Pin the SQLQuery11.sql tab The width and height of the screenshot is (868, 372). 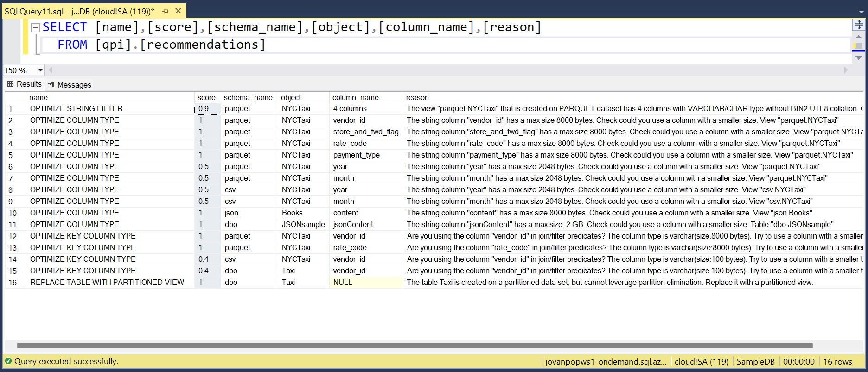[x=165, y=11]
